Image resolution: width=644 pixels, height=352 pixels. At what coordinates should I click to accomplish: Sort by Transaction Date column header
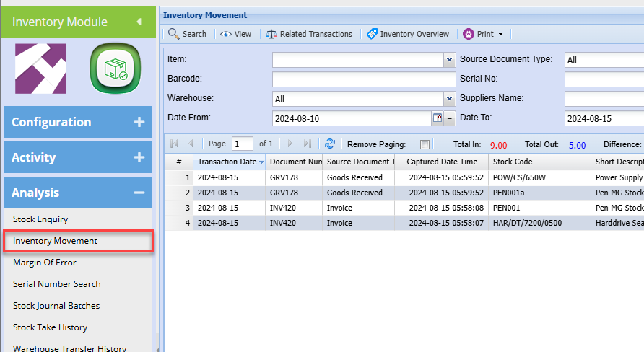[x=227, y=162]
